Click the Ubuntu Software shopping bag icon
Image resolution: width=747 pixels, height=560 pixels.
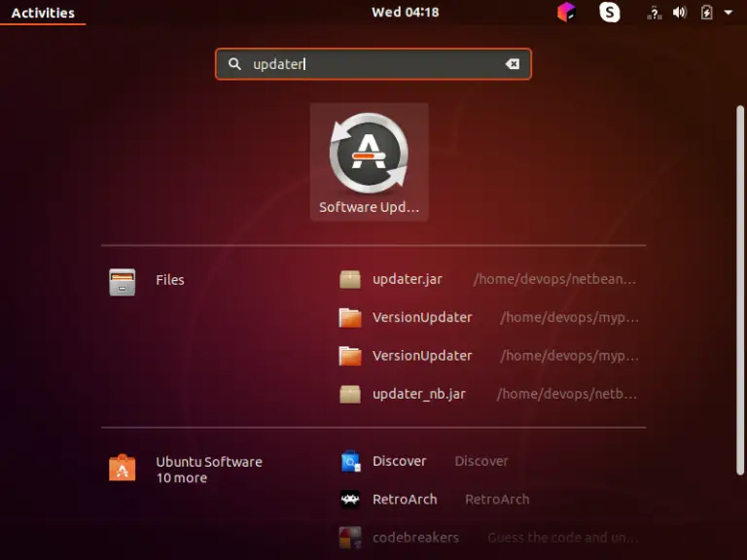click(x=123, y=469)
